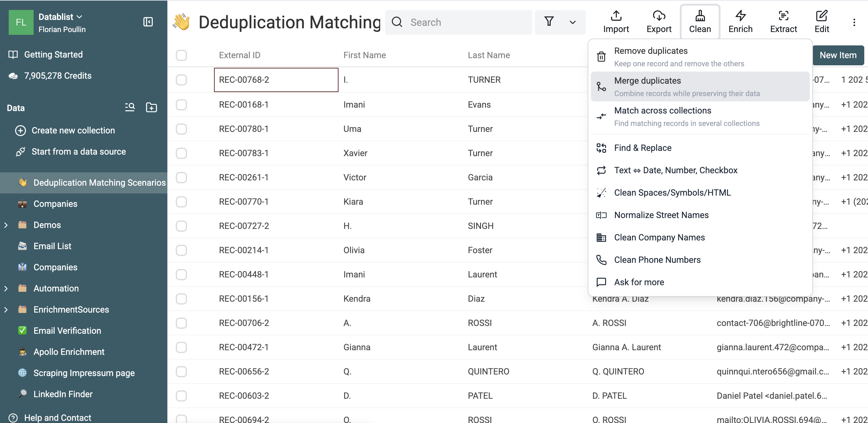This screenshot has width=868, height=423.
Task: Click the Edit pencil toolbar button
Action: pos(822,22)
